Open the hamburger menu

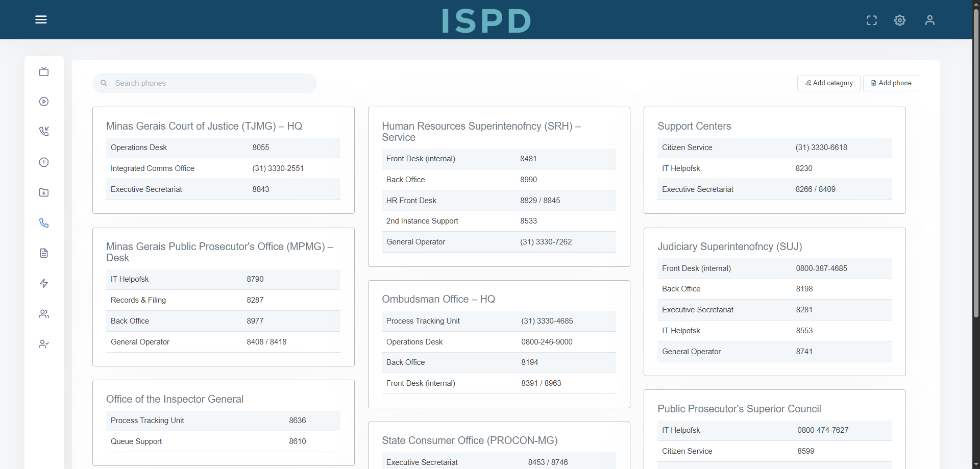[41, 19]
